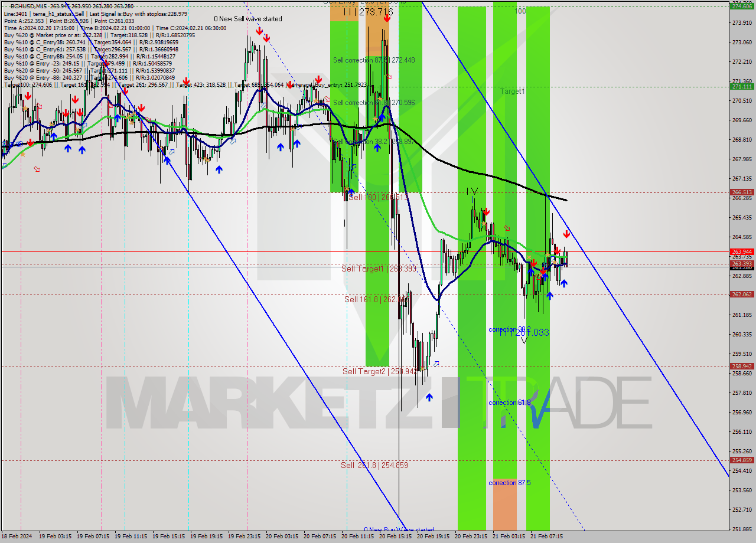Select the 'I I I 261.033' wave label
756x543 pixels.
tap(524, 333)
